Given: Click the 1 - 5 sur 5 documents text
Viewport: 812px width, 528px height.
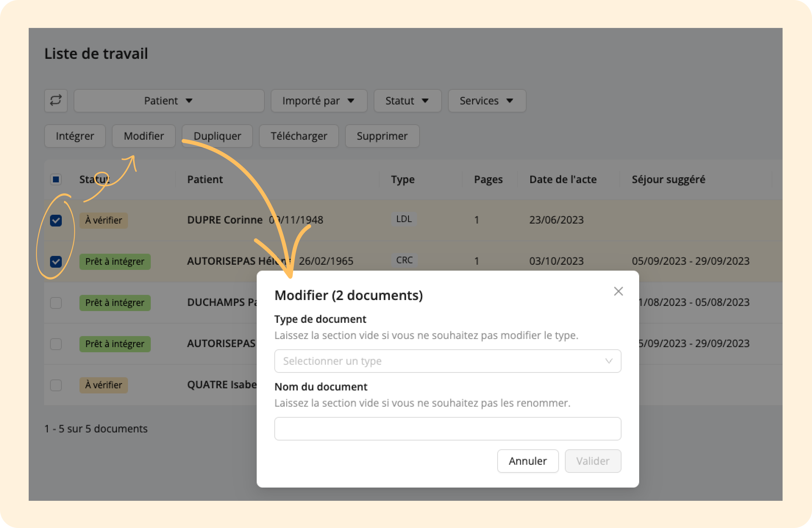Looking at the screenshot, I should click(x=96, y=429).
